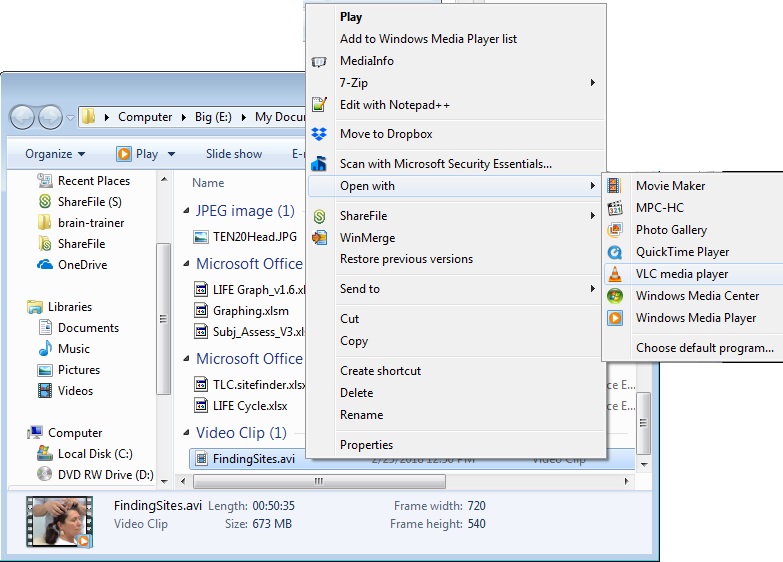The height and width of the screenshot is (562, 783).
Task: Click the arrow after Big (E:) in address bar
Action: pos(244,117)
